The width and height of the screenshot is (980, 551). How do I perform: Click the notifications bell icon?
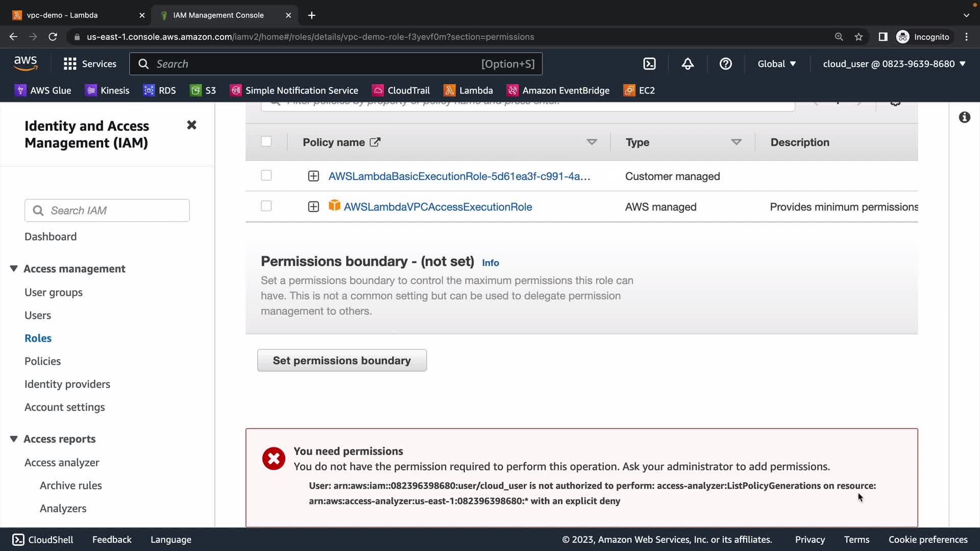[x=688, y=64]
